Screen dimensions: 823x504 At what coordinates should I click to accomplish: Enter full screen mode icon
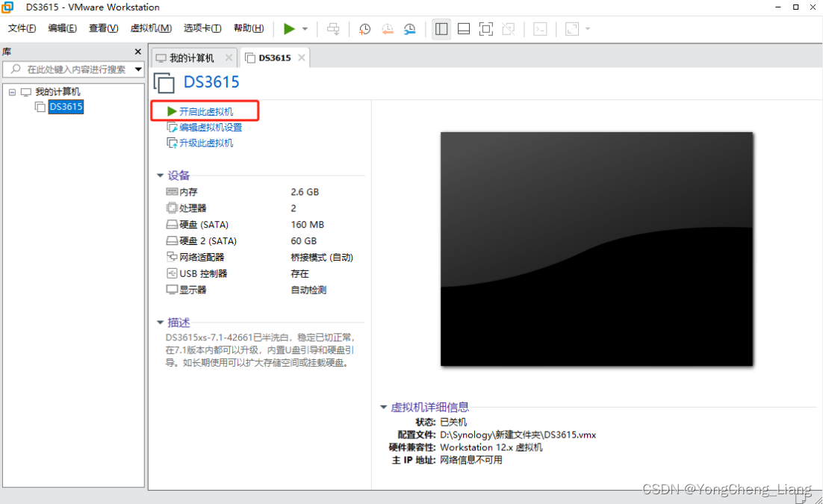486,29
